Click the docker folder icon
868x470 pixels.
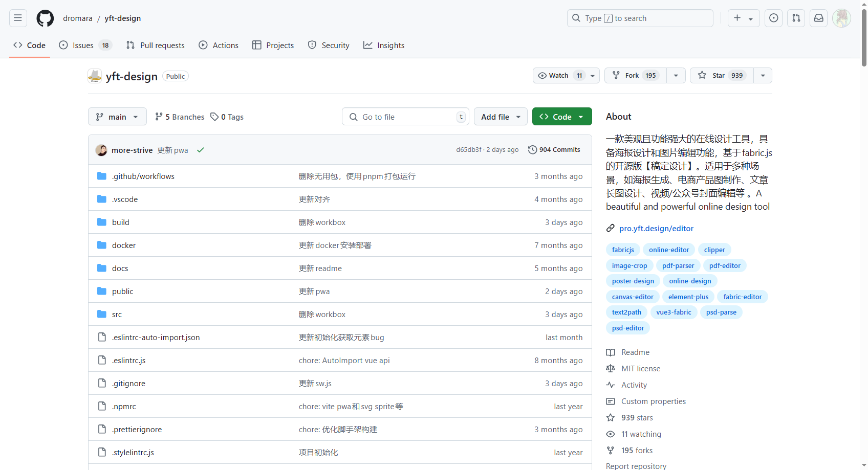tap(102, 245)
